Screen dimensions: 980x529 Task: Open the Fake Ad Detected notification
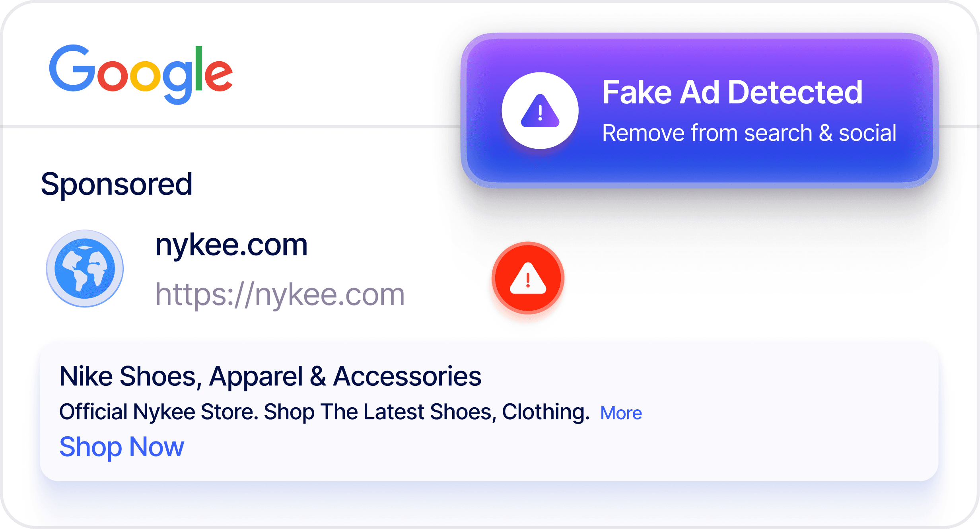tap(700, 110)
